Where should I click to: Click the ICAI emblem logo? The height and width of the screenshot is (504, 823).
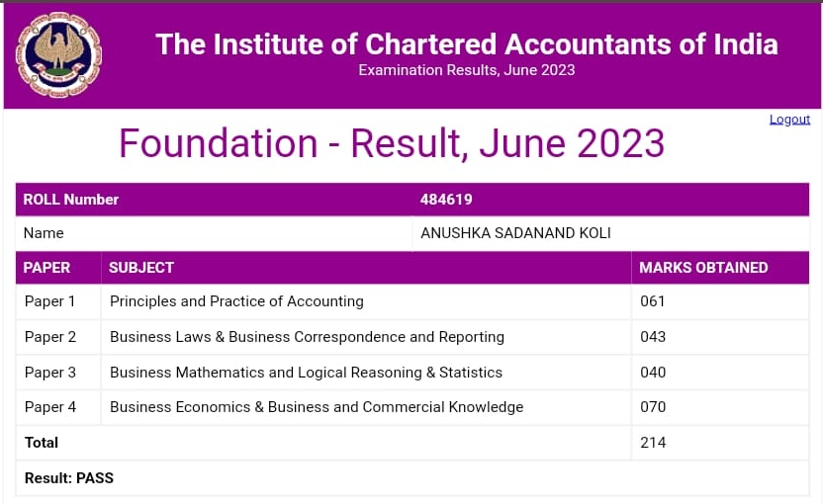pyautogui.click(x=58, y=55)
